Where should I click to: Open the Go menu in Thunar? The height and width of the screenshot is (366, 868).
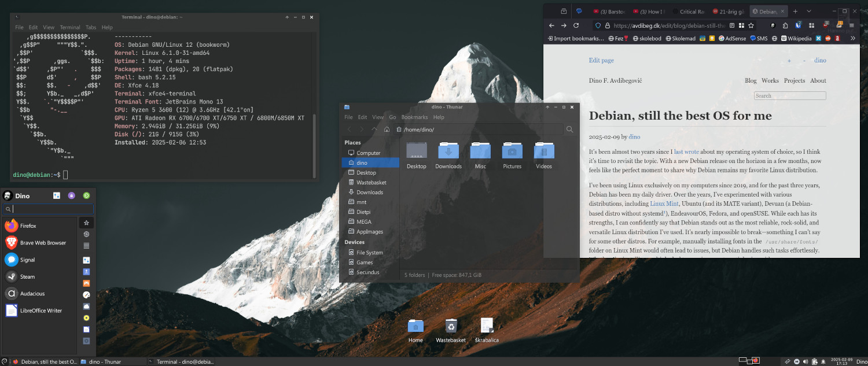point(393,117)
